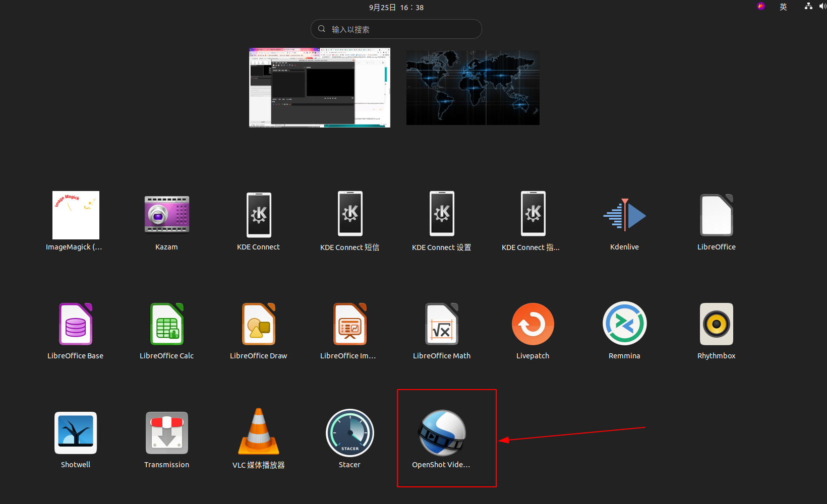This screenshot has height=504, width=827.
Task: Open KDE Connect 设置
Action: 441,214
